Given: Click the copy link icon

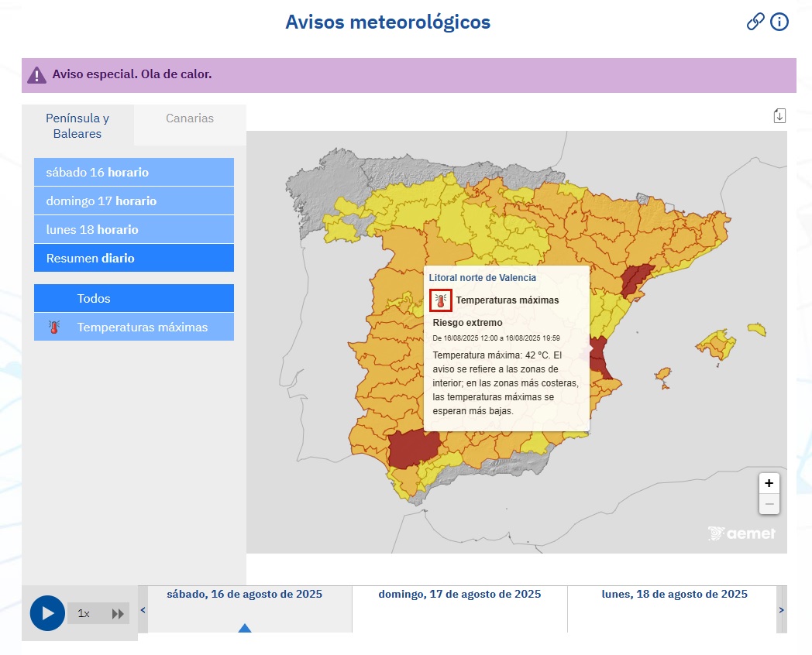Looking at the screenshot, I should pyautogui.click(x=755, y=22).
